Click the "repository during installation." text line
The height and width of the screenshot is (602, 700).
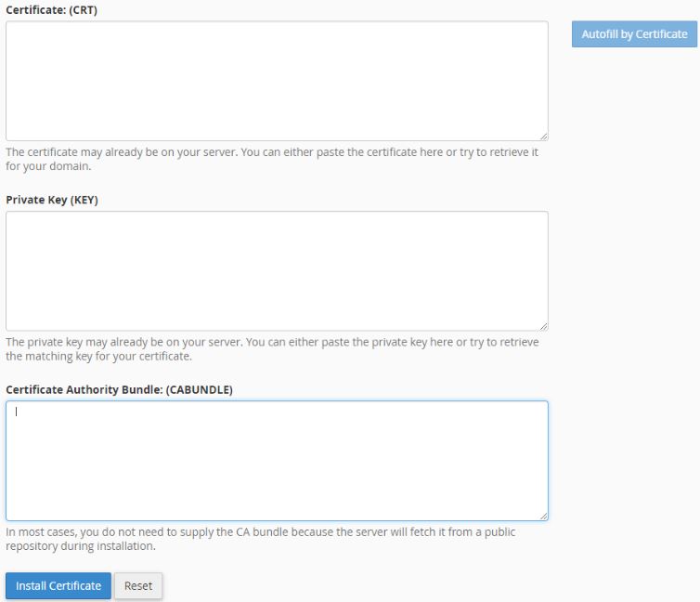[x=81, y=545]
